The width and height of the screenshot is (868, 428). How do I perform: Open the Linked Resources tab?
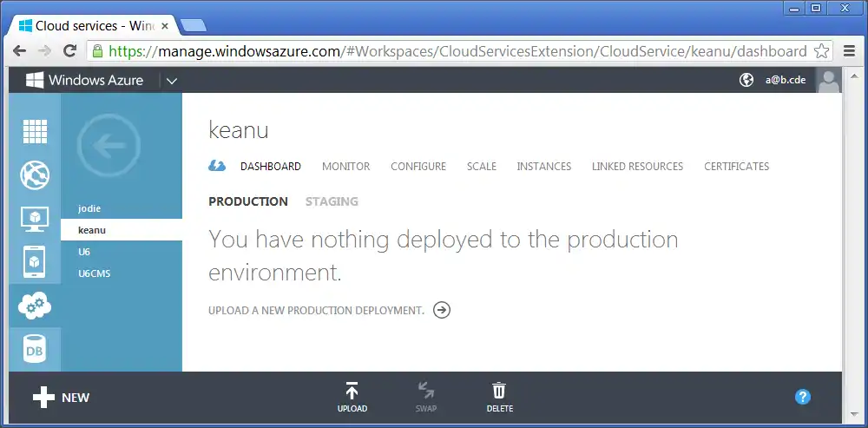[x=638, y=166]
